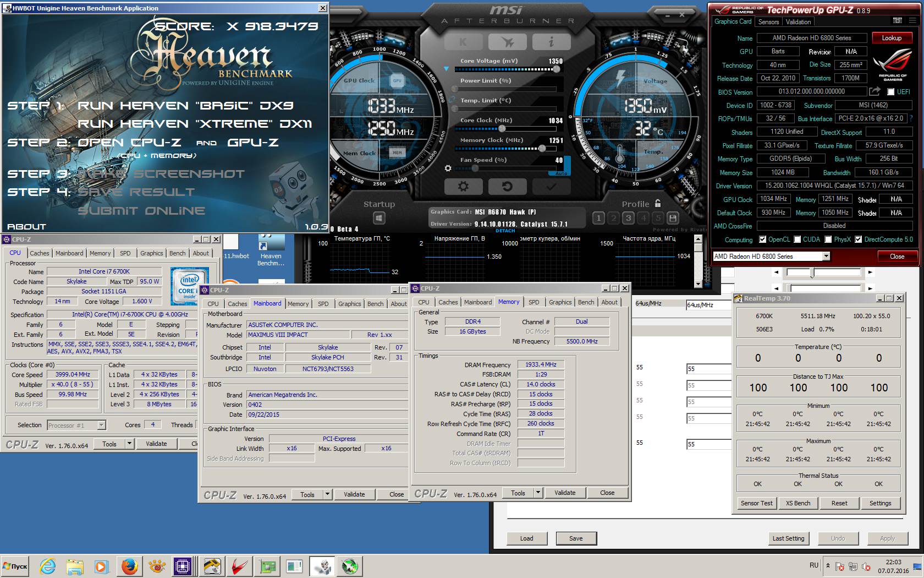Image resolution: width=924 pixels, height=578 pixels.
Task: Click the Bus Interface question mark in GPU-Z
Action: [x=911, y=118]
